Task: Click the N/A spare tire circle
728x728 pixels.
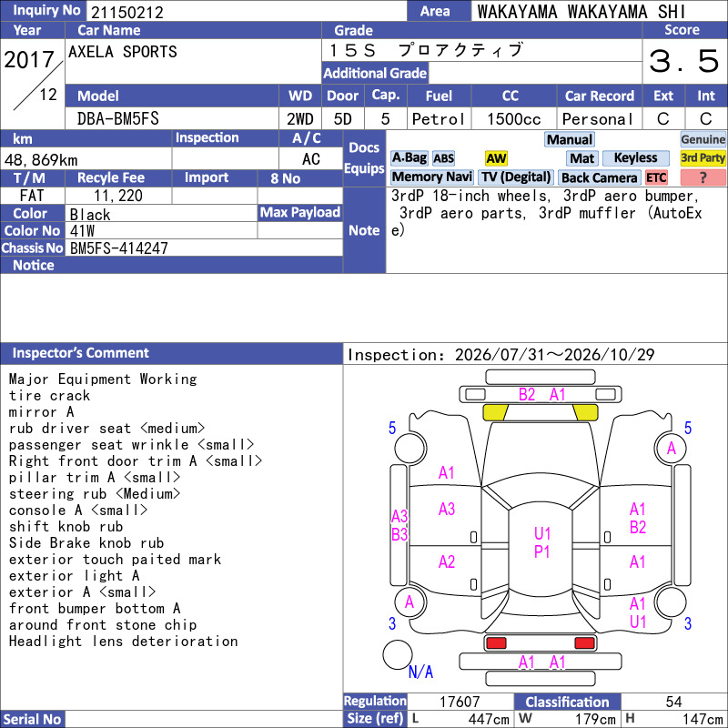Action: [398, 654]
